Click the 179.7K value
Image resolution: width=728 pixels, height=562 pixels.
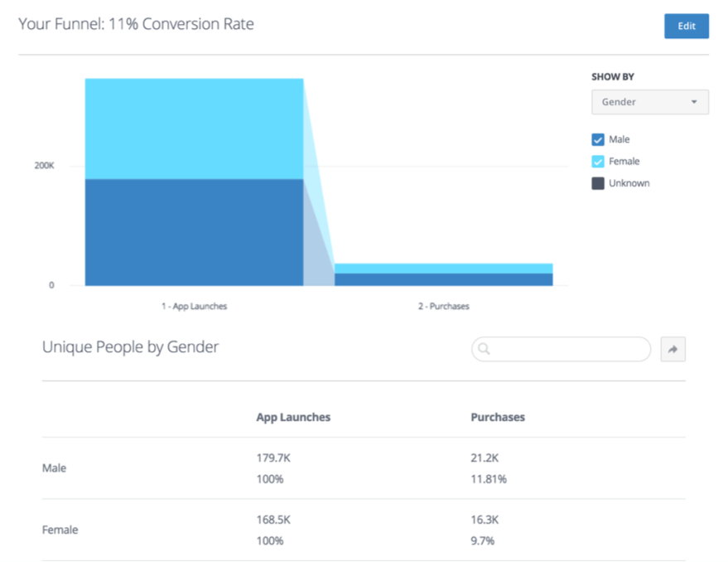point(273,458)
